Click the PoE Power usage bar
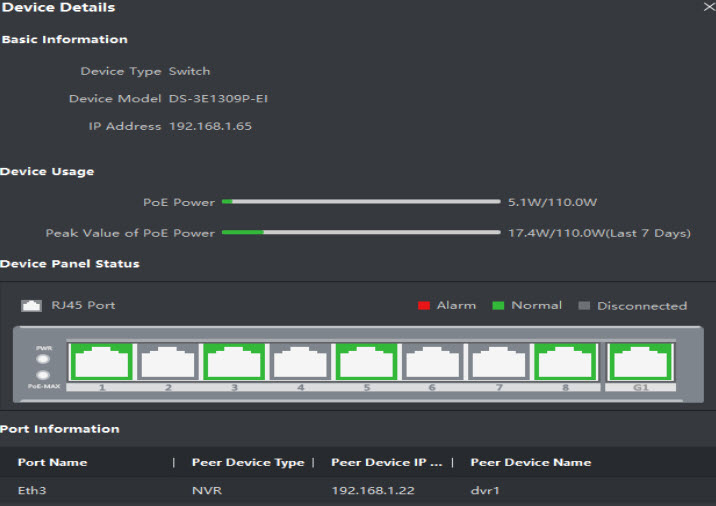 tap(360, 202)
